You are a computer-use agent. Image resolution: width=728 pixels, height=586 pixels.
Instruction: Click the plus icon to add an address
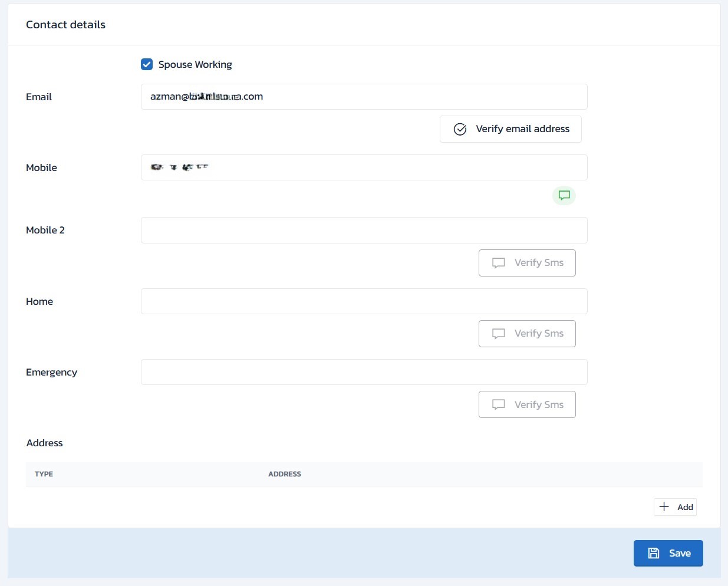[x=664, y=507]
